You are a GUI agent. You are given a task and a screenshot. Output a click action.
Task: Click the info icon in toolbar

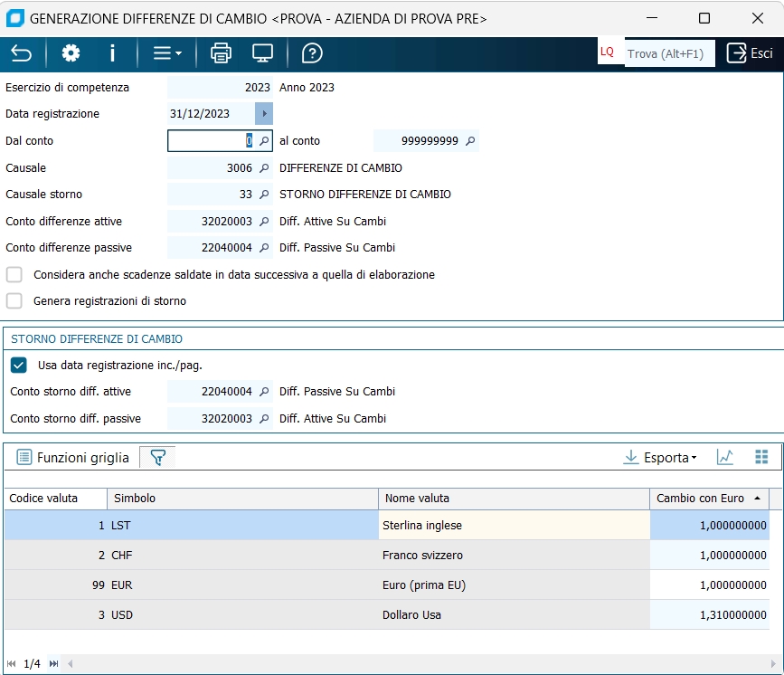pos(112,53)
